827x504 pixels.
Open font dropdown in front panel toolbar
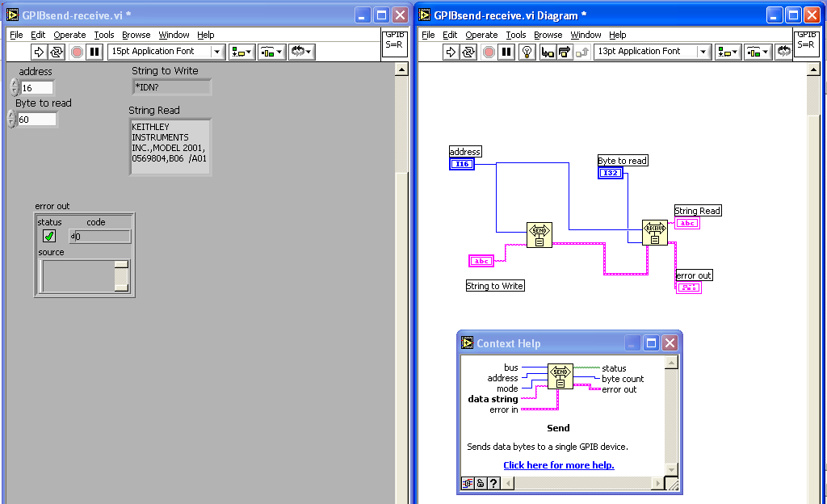(x=216, y=52)
